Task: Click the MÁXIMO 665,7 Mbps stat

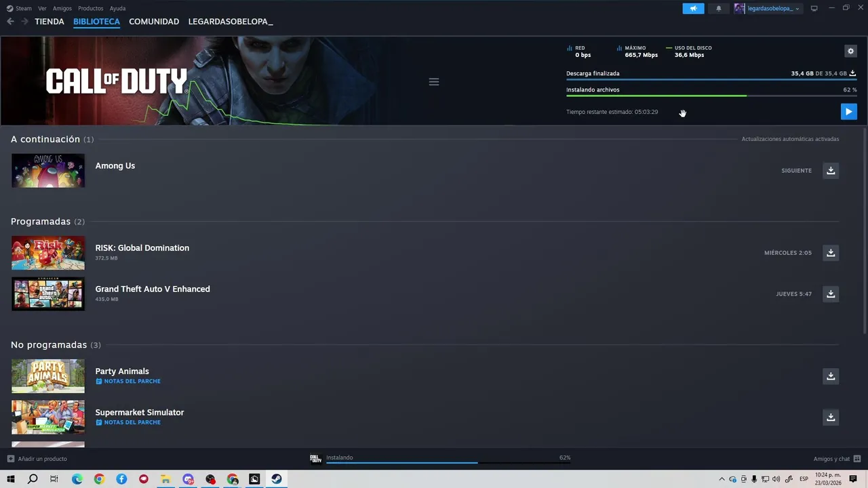Action: [637, 52]
